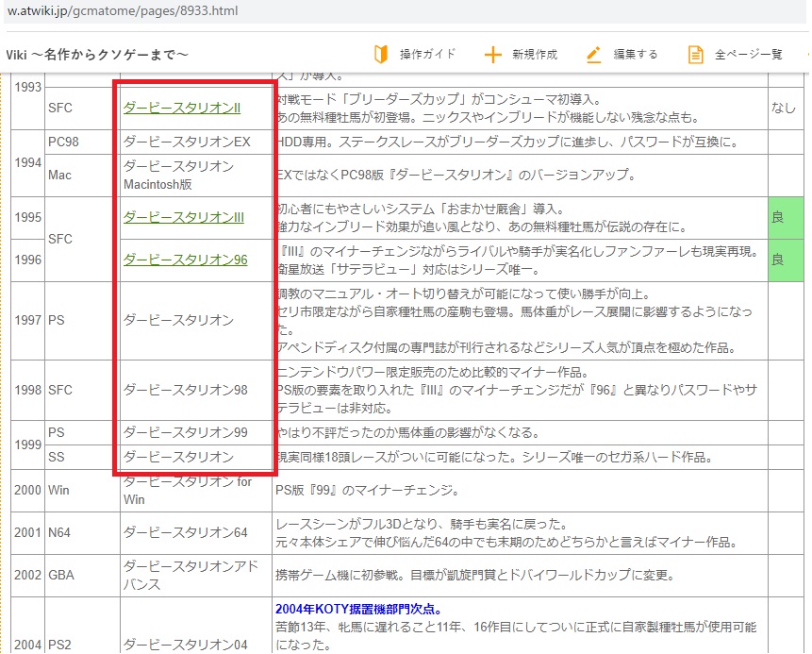Click the blue 2004年KOTY据置機部門次点 text
Screen dimensions: 812x654
pyautogui.click(x=358, y=609)
